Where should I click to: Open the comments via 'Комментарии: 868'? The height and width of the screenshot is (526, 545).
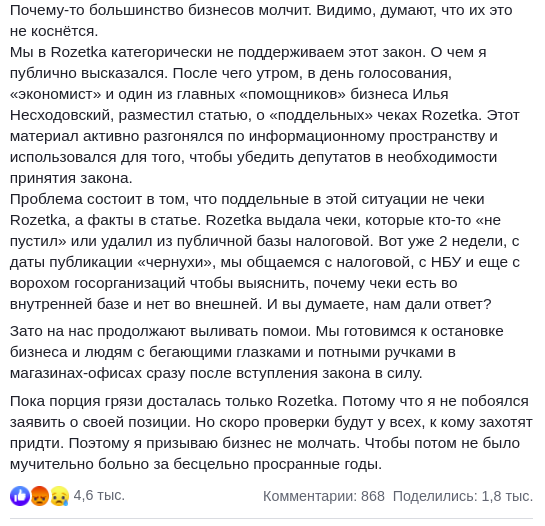point(324,496)
